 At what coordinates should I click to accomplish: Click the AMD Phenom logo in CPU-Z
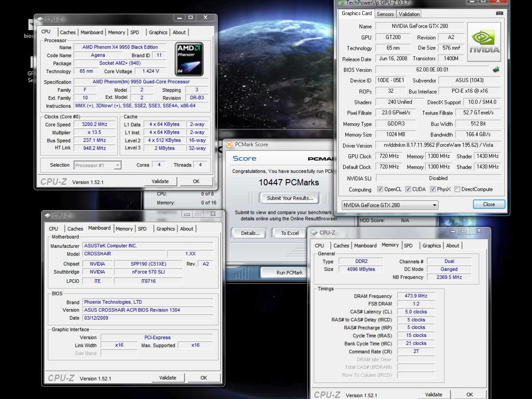click(189, 59)
